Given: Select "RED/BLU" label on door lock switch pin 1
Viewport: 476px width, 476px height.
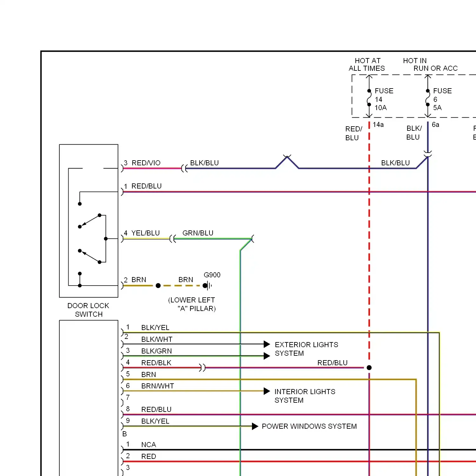Looking at the screenshot, I should (147, 186).
